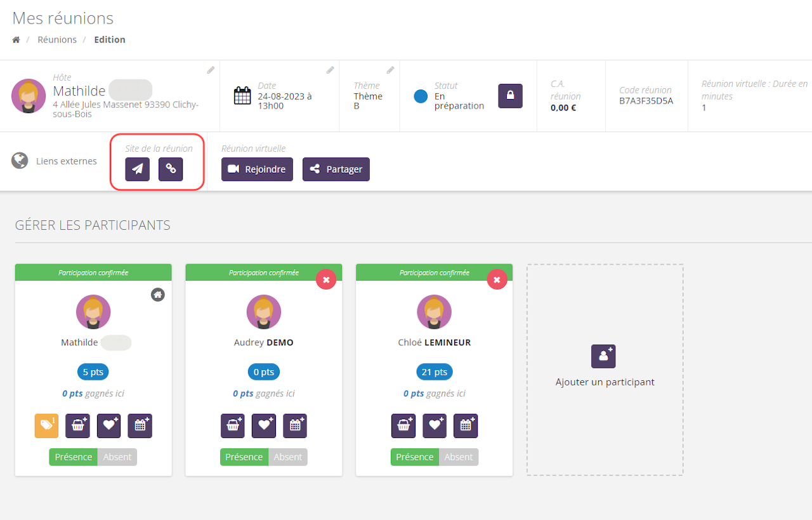
Task: Edit the meeting date pencil icon
Action: click(330, 70)
